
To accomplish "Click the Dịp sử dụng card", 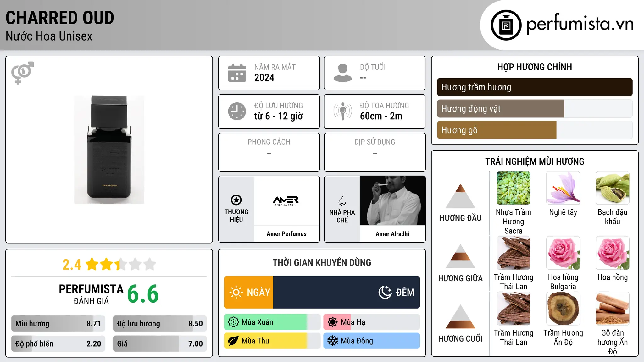I will pyautogui.click(x=375, y=152).
